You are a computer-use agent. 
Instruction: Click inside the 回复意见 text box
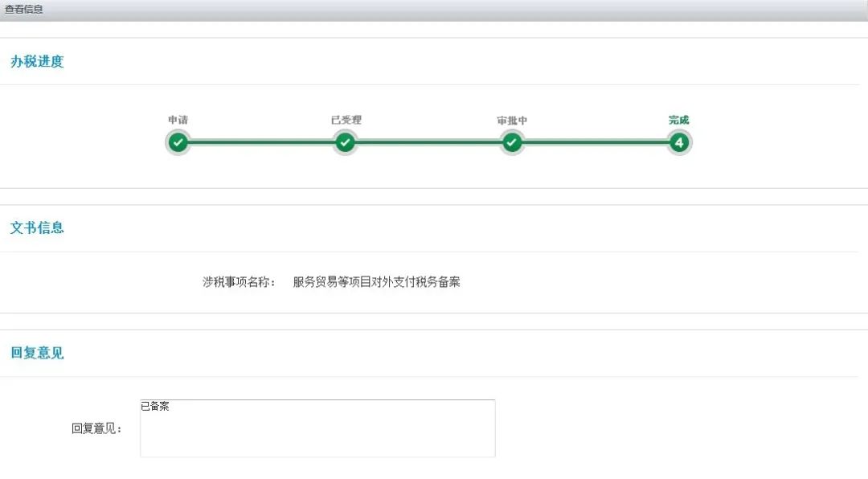317,428
